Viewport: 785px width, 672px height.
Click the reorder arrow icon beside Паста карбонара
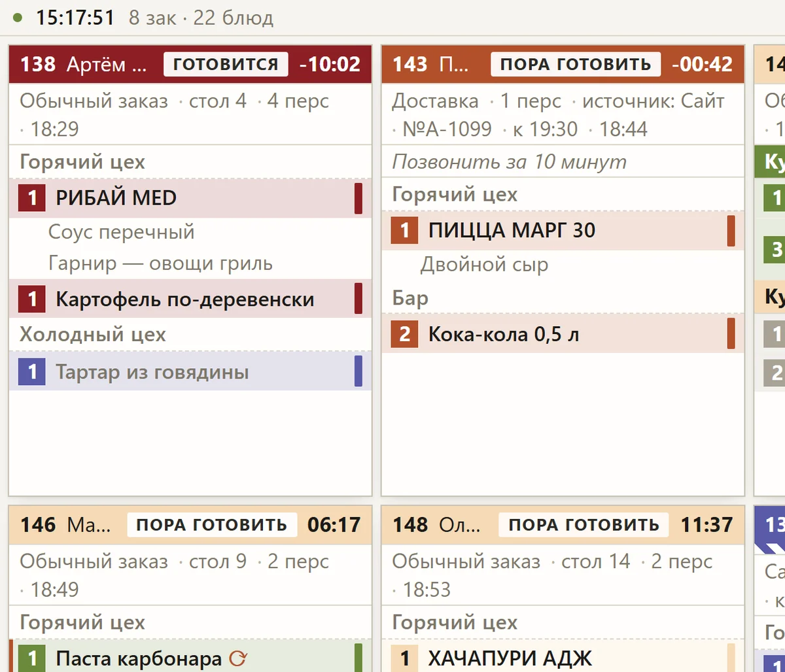[238, 658]
